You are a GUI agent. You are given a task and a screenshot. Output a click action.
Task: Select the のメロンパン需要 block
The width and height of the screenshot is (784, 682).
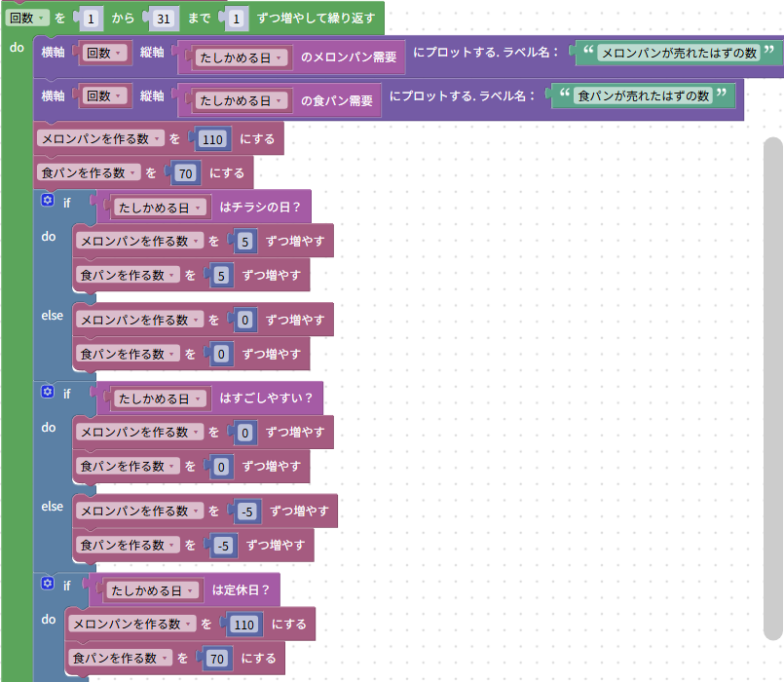pos(351,58)
